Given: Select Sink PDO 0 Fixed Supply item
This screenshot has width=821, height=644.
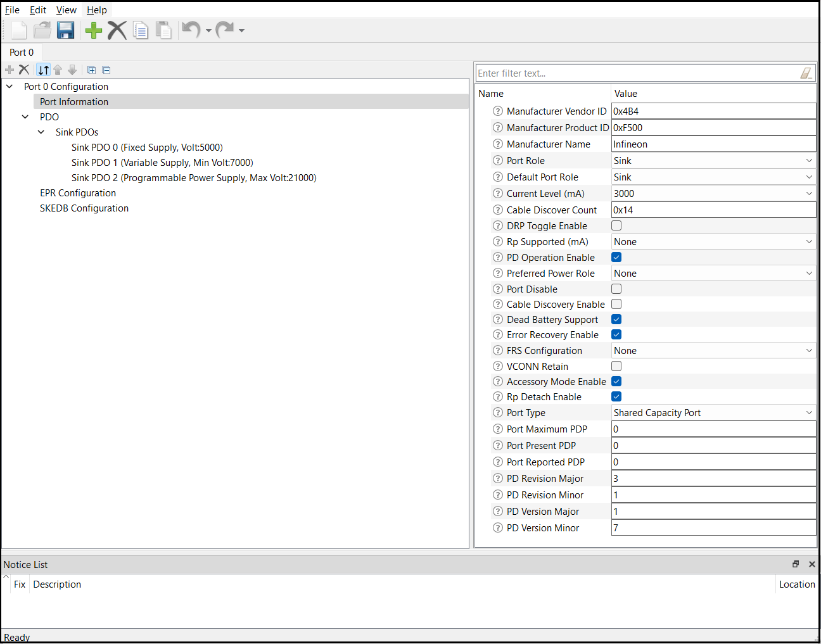Looking at the screenshot, I should pyautogui.click(x=147, y=147).
